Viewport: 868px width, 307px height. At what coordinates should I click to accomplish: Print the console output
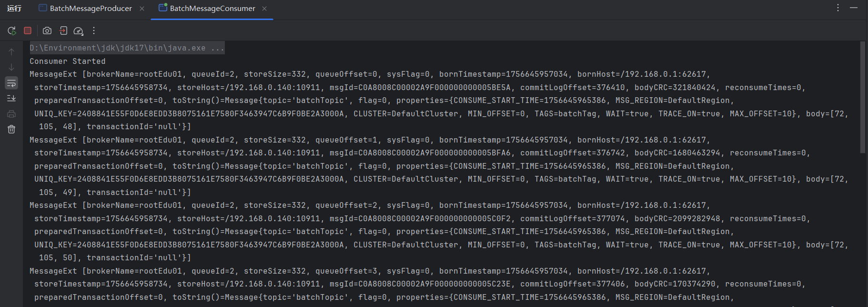pyautogui.click(x=11, y=114)
